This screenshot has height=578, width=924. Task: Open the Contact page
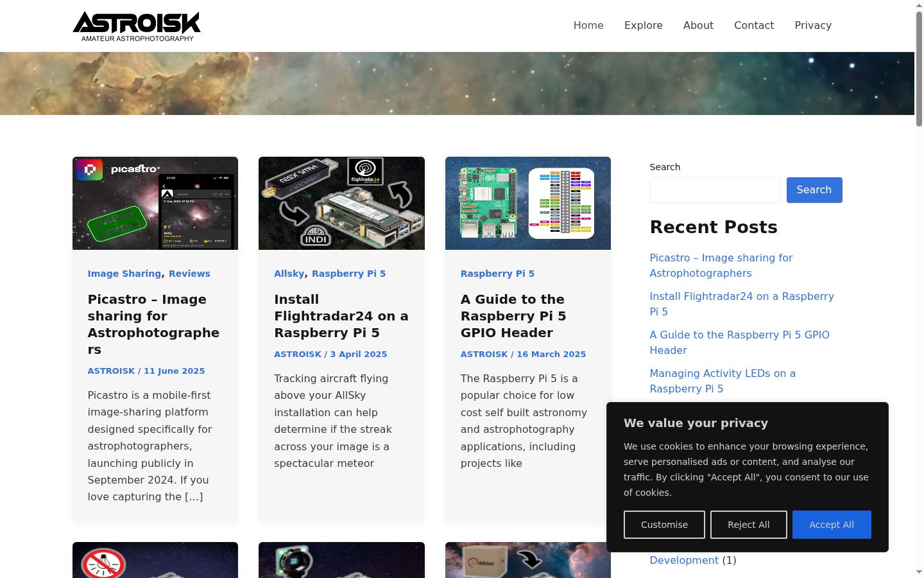754,25
